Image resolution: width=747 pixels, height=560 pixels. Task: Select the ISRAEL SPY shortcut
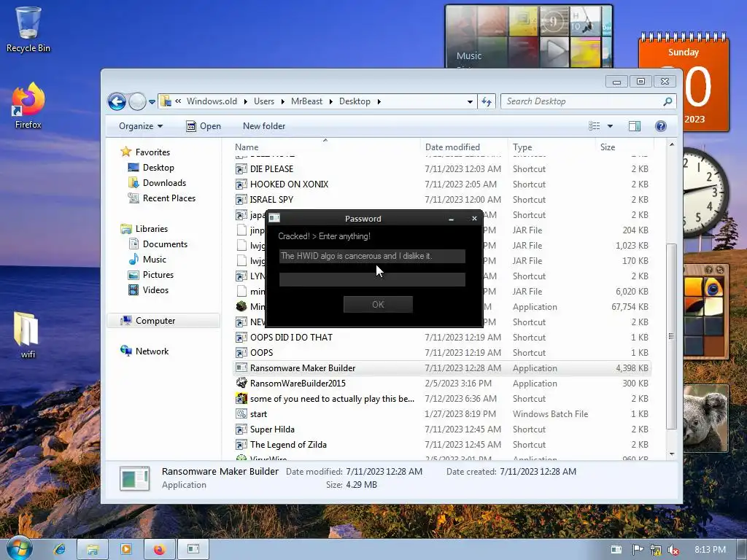click(x=271, y=200)
